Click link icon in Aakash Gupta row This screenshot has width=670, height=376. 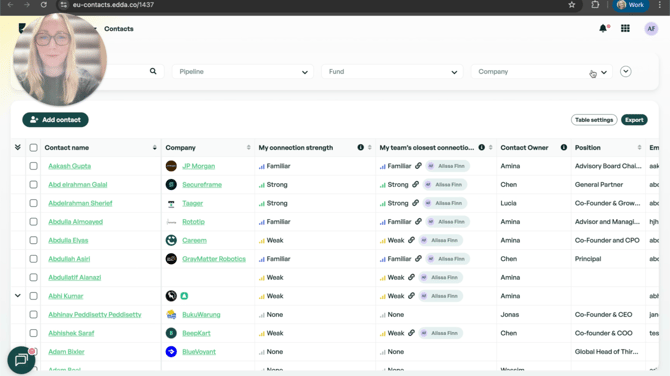click(418, 166)
